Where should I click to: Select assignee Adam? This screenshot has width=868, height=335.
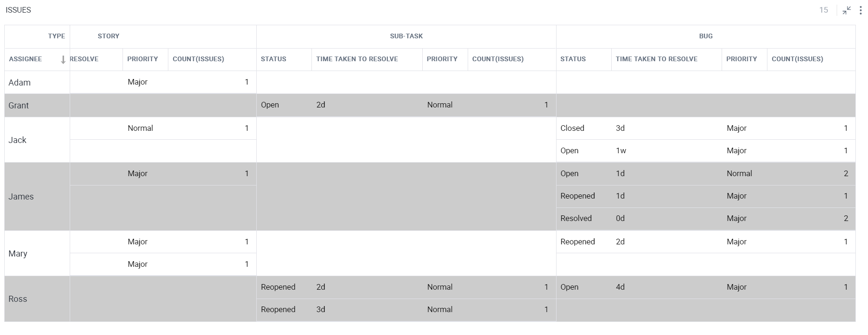(20, 82)
